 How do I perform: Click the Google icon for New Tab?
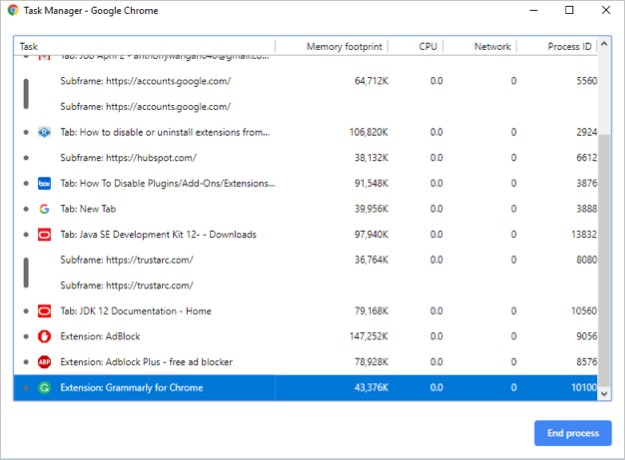(x=44, y=209)
